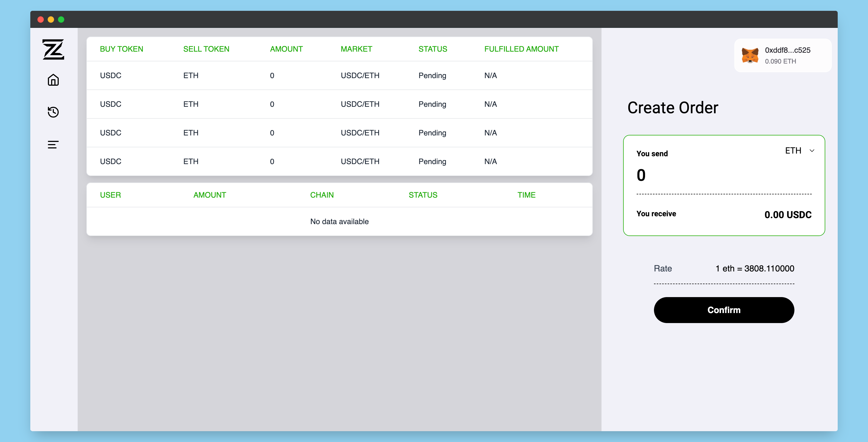The height and width of the screenshot is (442, 868).
Task: Click the 0xddf8...c525 wallet address button
Action: [787, 50]
